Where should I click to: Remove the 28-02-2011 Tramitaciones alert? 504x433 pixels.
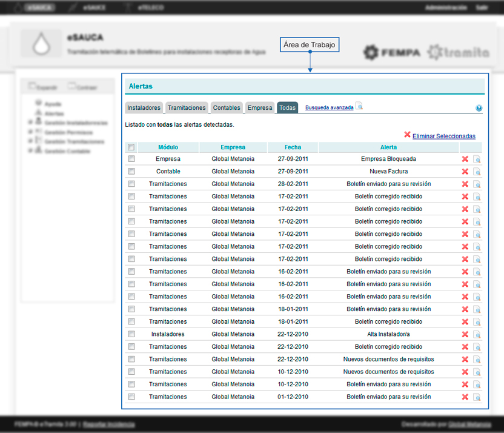point(465,184)
